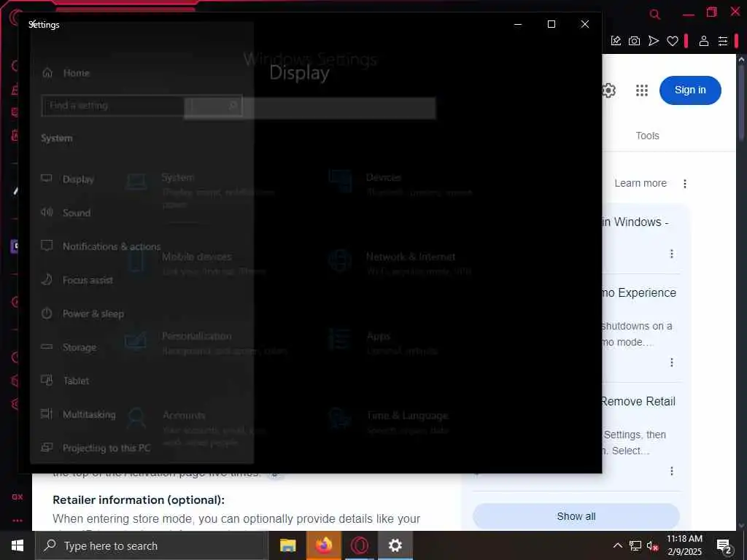
Task: Focus the 'Find a setting' search box
Action: pos(142,106)
